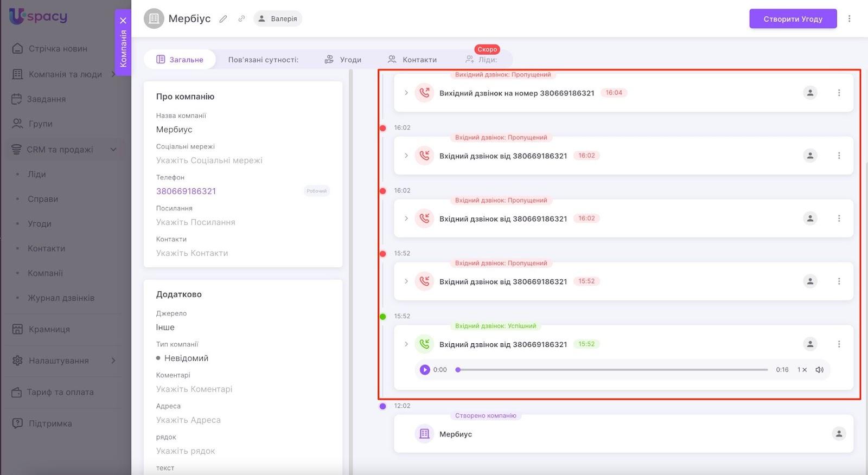The image size is (868, 475).
Task: Expand the successful 15:52 call chevron
Action: tap(406, 344)
